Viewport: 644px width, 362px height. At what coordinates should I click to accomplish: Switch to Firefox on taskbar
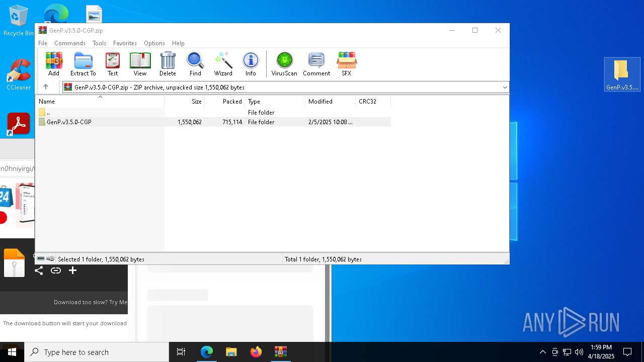pyautogui.click(x=256, y=352)
